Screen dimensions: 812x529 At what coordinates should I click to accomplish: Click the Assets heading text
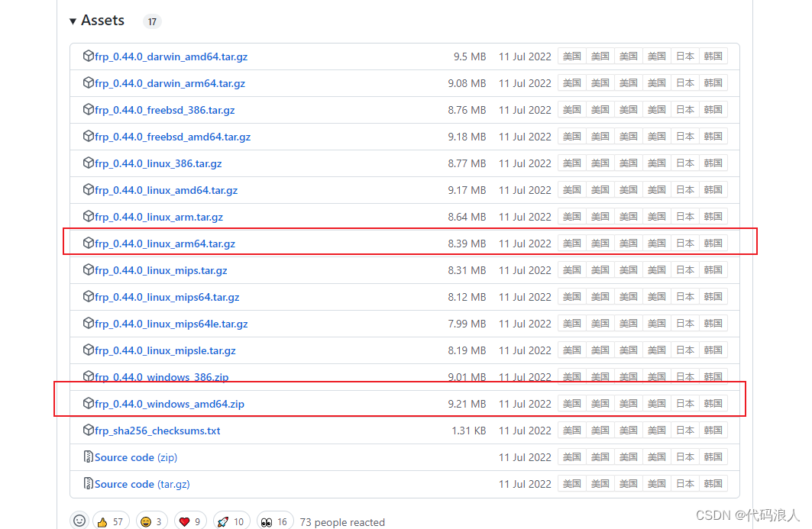click(102, 21)
